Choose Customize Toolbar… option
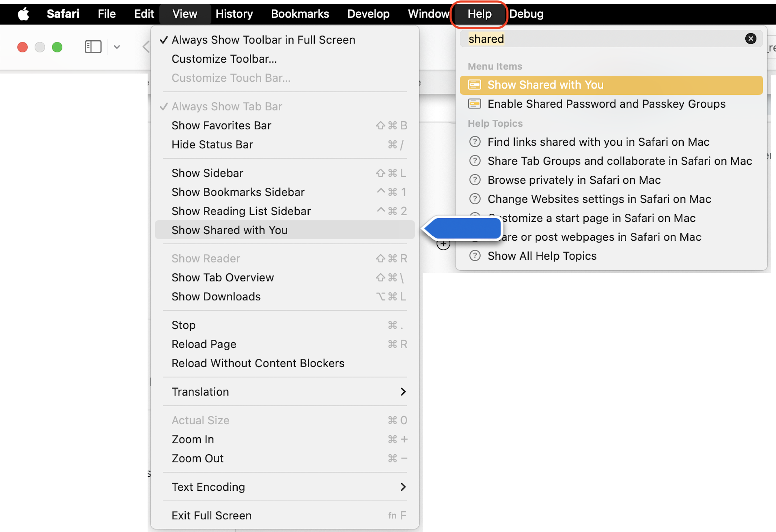 point(224,59)
